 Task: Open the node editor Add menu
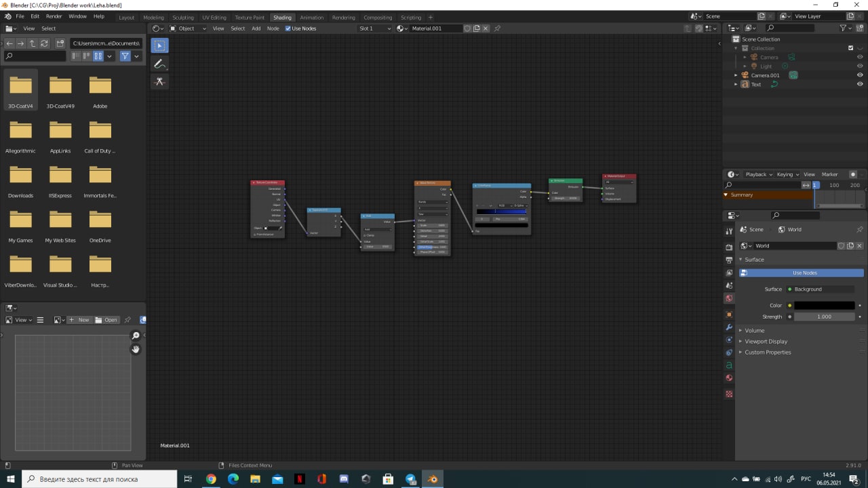(256, 28)
